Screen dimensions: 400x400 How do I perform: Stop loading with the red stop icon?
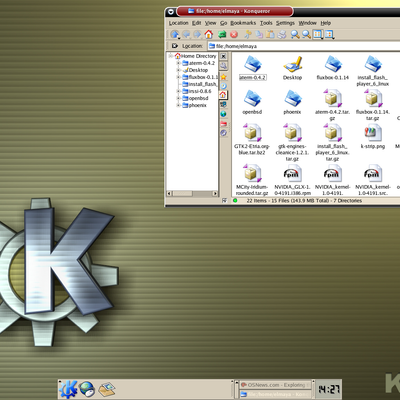pos(234,34)
